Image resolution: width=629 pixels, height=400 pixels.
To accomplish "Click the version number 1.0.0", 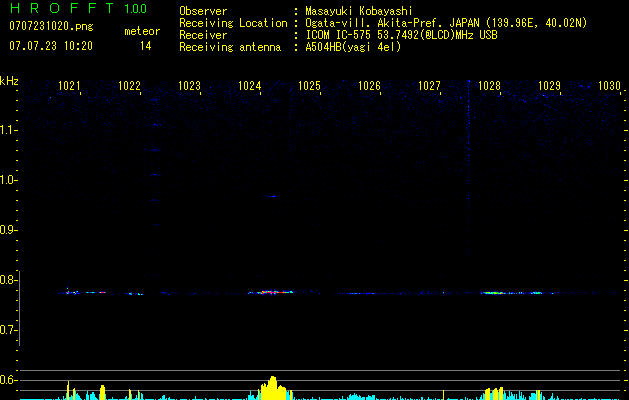I will (136, 8).
